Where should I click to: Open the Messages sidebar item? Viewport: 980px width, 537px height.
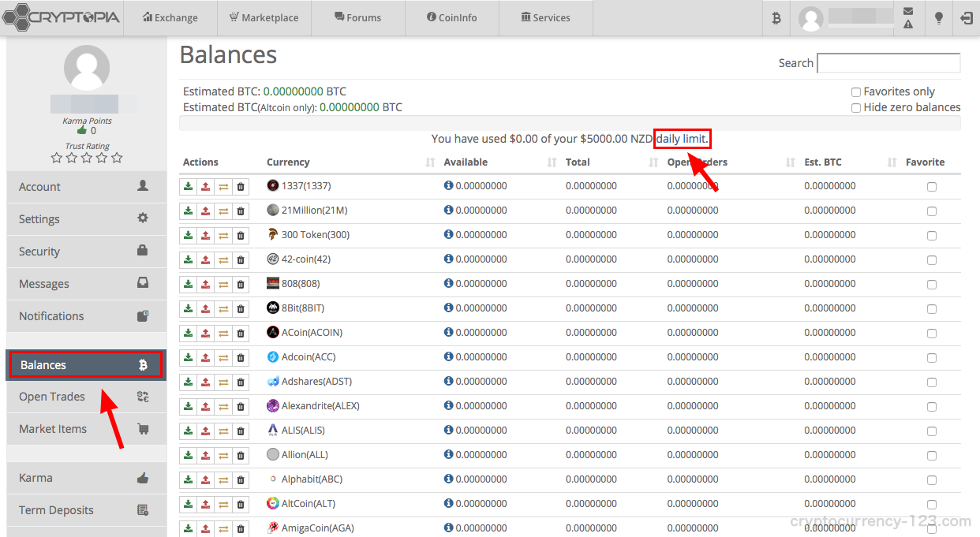coord(87,284)
